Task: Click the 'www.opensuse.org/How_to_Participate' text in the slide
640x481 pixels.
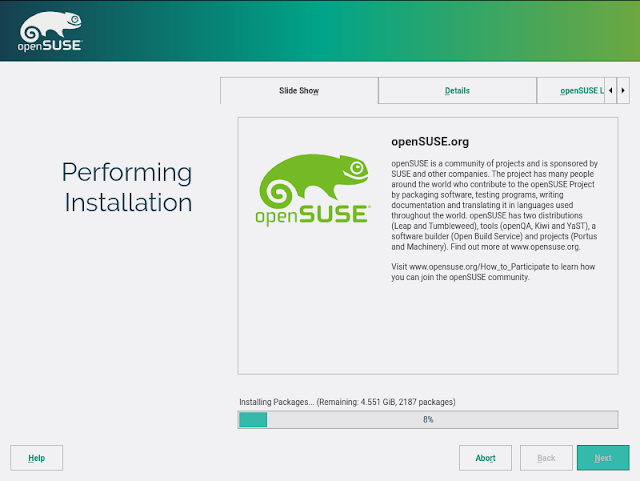Action: pos(479,267)
